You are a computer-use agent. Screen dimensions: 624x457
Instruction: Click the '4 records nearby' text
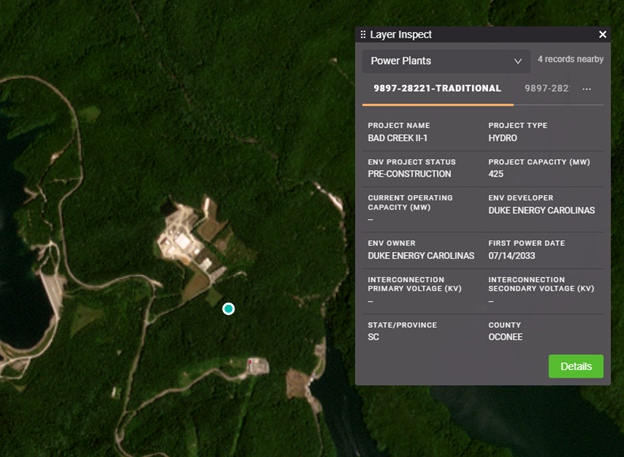[570, 60]
